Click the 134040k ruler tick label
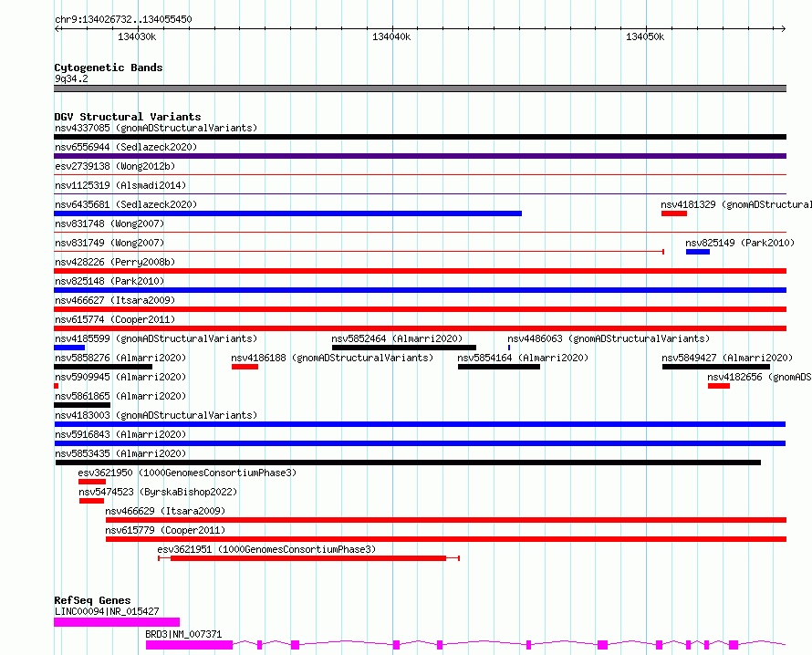 [x=391, y=36]
